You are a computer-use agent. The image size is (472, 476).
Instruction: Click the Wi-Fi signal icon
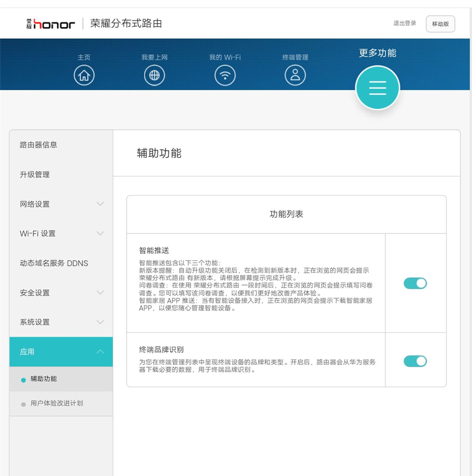[225, 76]
